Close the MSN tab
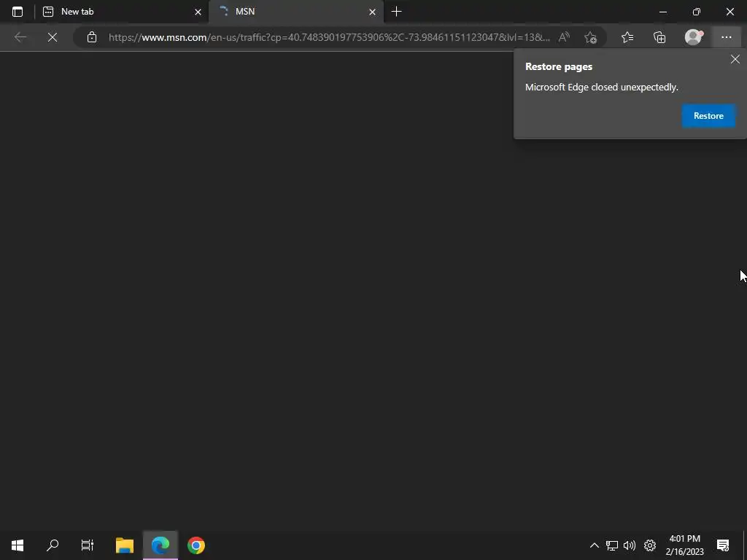 373,12
